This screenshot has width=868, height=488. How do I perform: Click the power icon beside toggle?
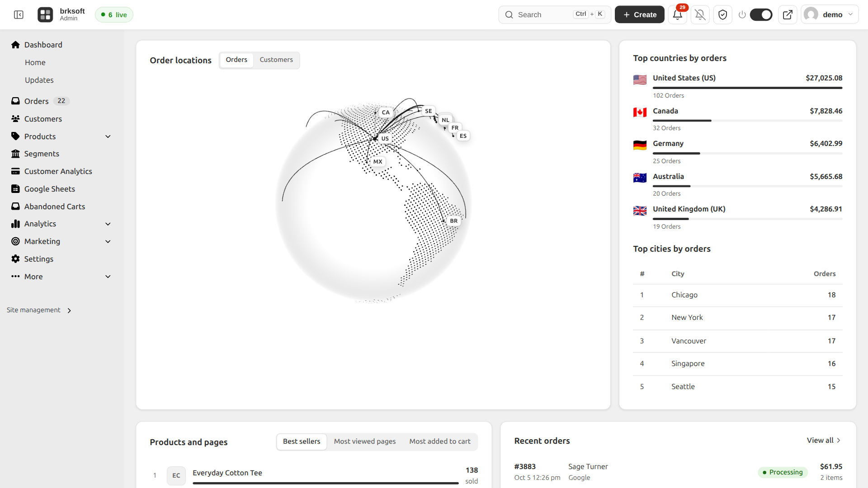[742, 15]
